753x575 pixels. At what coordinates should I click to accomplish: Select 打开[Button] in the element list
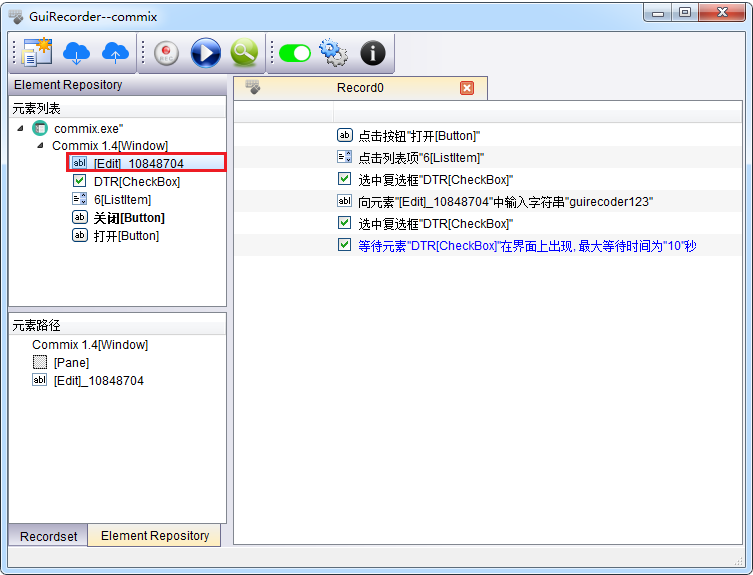tap(126, 236)
